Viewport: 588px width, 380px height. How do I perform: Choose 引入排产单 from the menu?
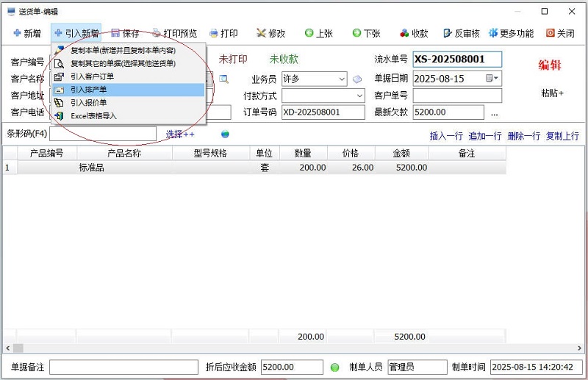(129, 90)
